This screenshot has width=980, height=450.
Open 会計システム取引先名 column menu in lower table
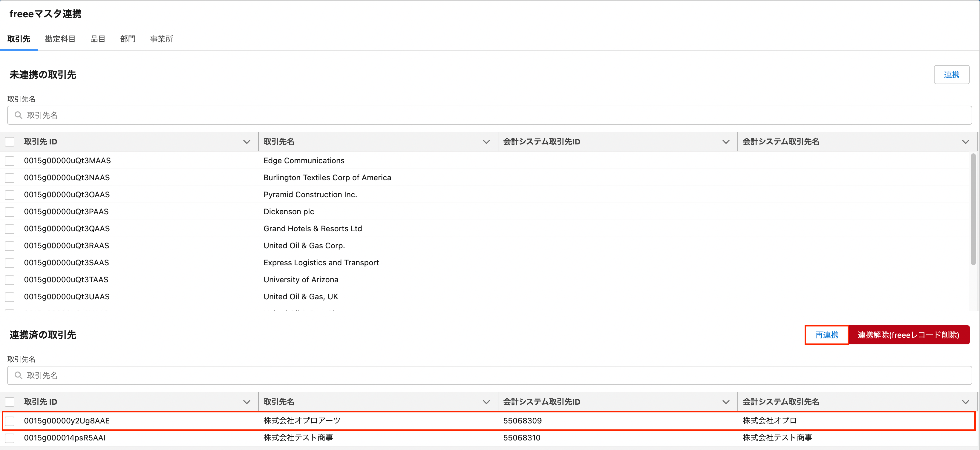(x=965, y=402)
